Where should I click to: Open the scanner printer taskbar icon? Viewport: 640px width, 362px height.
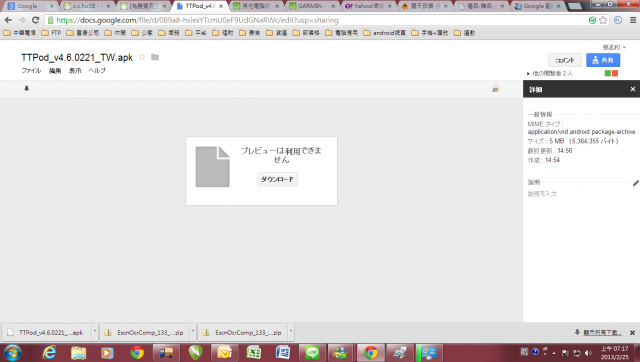400,353
